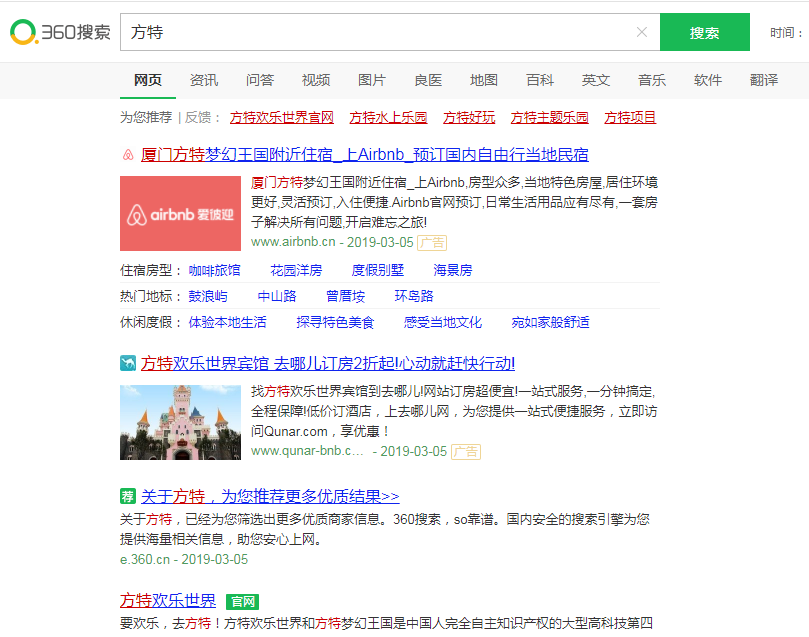The height and width of the screenshot is (637, 809).
Task: Switch to the 问答 tab
Action: click(x=260, y=80)
